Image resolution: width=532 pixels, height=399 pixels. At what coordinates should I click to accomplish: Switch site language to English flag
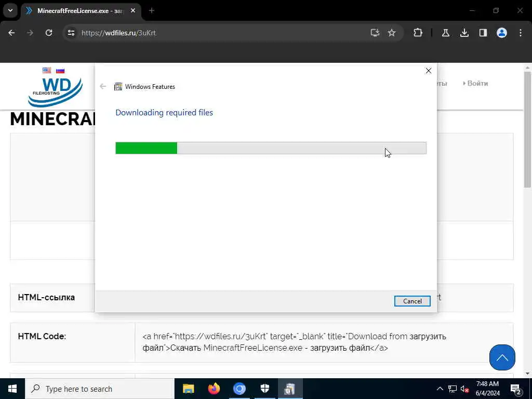[47, 71]
